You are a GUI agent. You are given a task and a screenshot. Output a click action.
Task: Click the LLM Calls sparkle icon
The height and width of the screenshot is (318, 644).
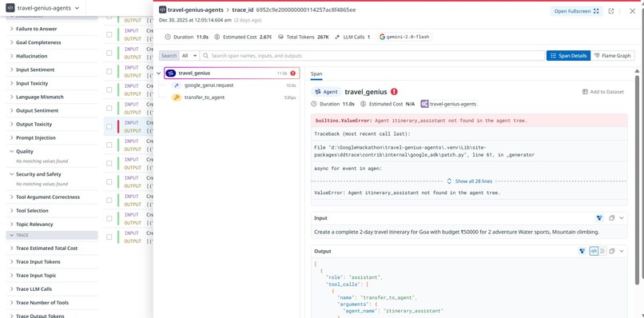(x=337, y=37)
